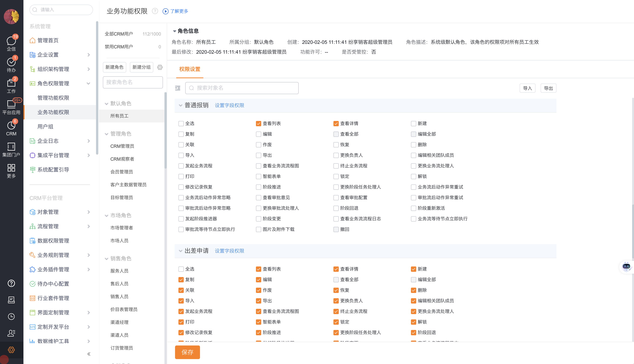
Task: Click the gear icon beside 新建分组
Action: tap(160, 67)
